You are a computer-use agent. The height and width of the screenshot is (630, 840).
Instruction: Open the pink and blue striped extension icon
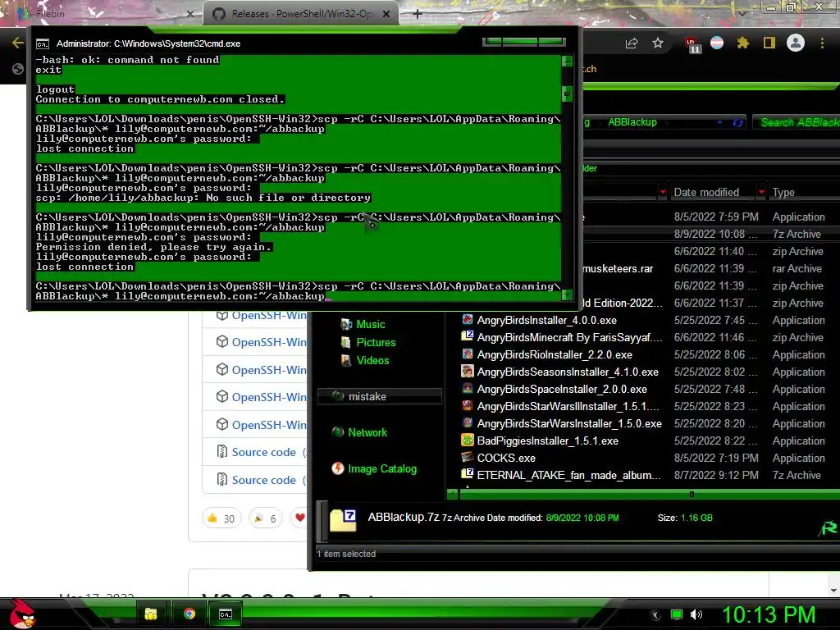[717, 43]
